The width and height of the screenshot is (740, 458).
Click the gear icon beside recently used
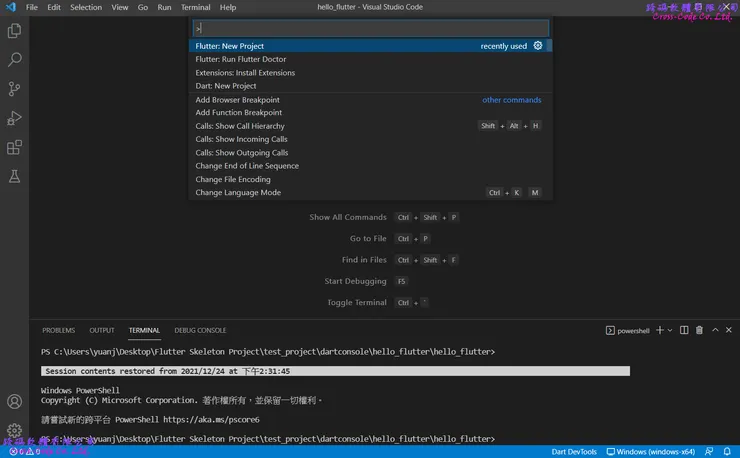click(x=538, y=46)
